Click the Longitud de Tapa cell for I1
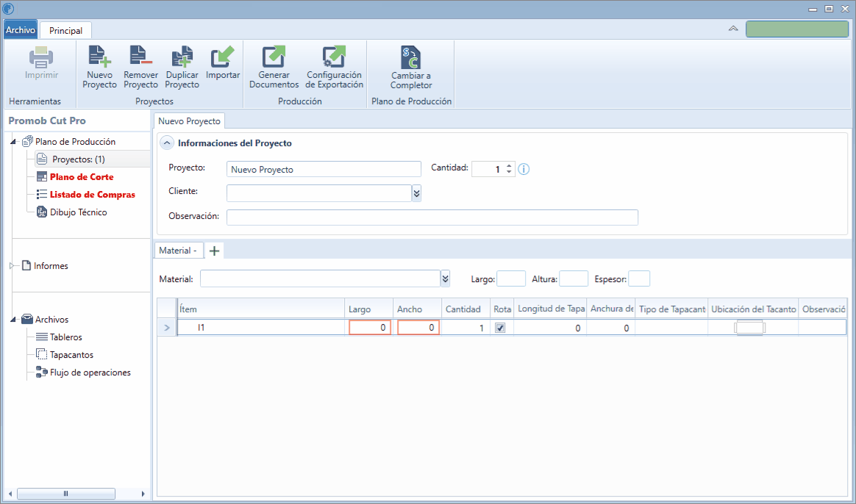Viewport: 856px width, 504px height. 550,328
